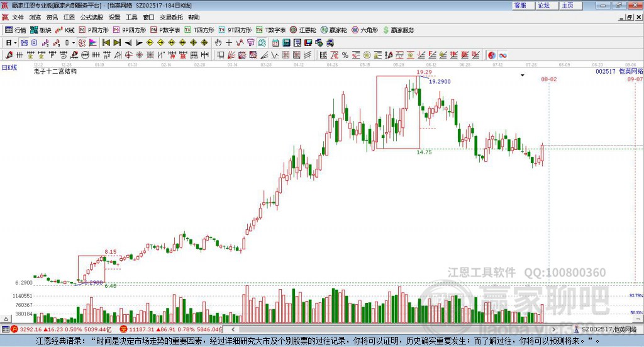The image size is (644, 347).
Task: Open the calculator icon
Action: [x=286, y=43]
